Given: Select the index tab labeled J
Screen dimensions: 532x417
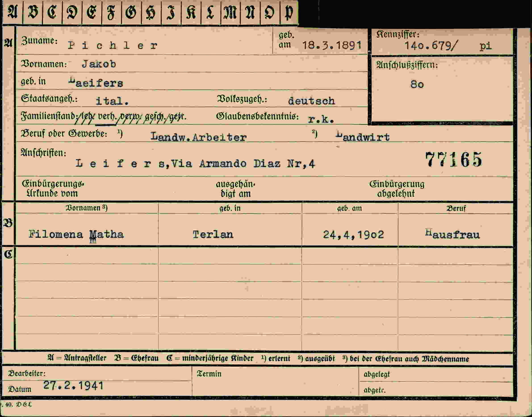Looking at the screenshot, I should tap(171, 12).
